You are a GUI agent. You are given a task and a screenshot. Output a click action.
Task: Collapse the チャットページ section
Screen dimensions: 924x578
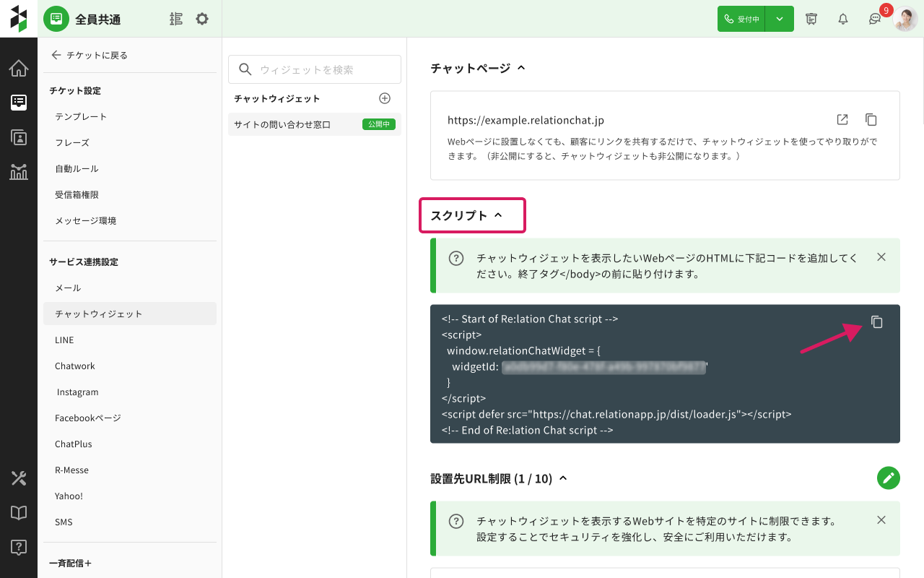521,68
